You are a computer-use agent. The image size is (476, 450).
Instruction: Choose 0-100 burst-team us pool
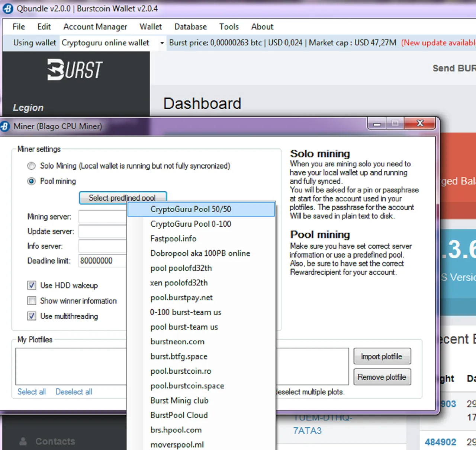pyautogui.click(x=201, y=312)
